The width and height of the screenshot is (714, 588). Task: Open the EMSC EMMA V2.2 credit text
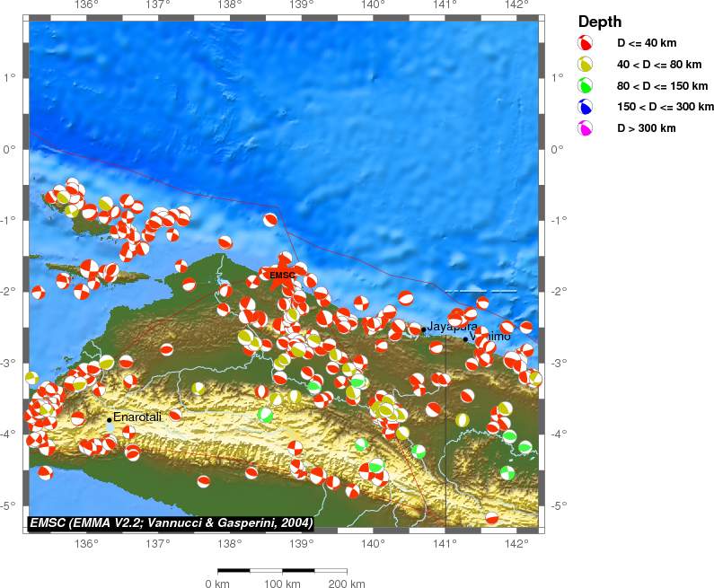[172, 522]
